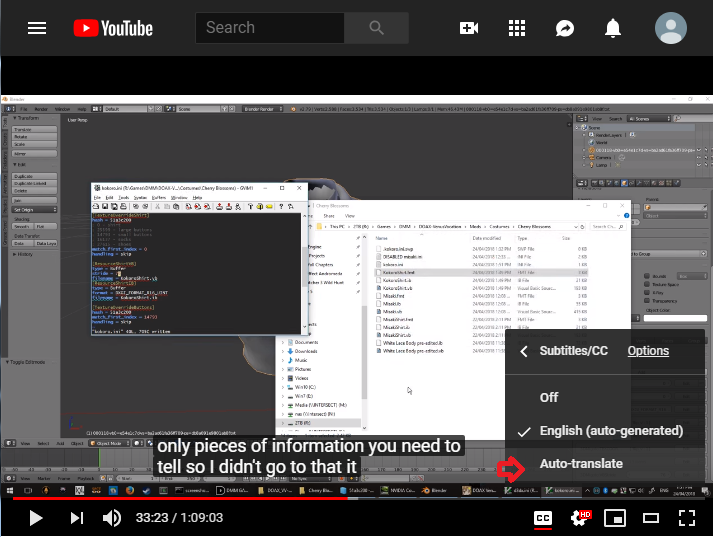Viewport: 713px width, 537px height.
Task: Open the Buffers menu in GVIM
Action: click(159, 198)
